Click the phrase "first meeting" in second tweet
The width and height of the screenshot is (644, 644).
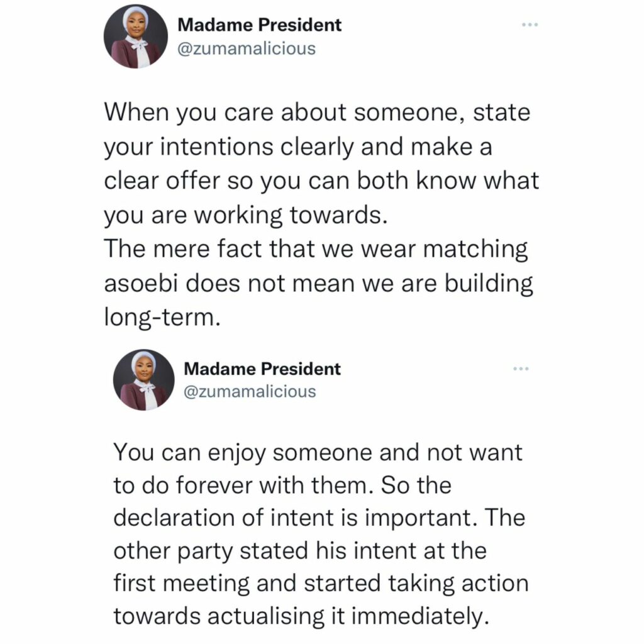click(182, 583)
